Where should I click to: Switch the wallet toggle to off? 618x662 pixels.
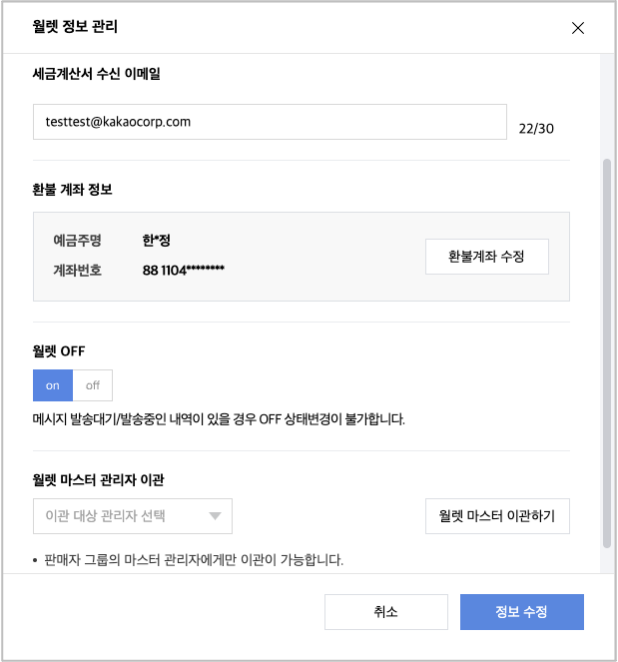coord(93,385)
